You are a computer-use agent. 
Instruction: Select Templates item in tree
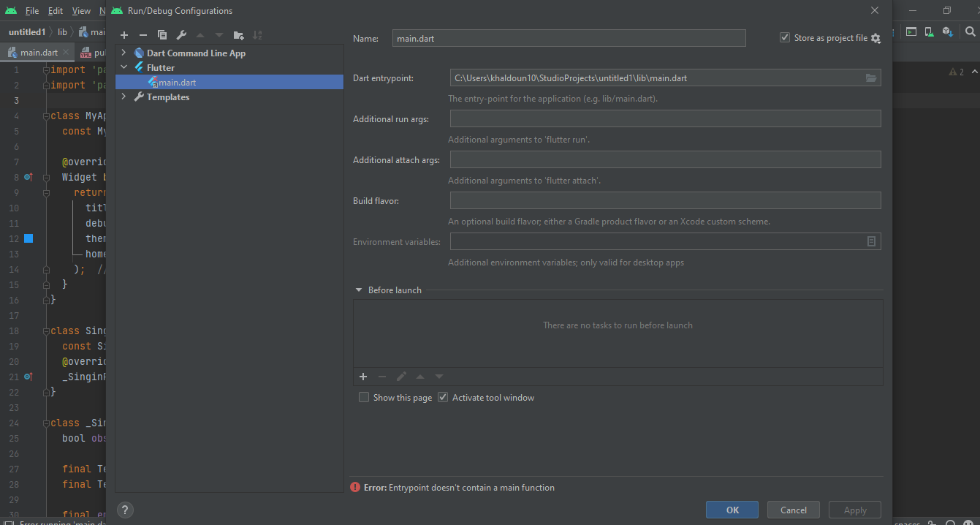tap(168, 97)
